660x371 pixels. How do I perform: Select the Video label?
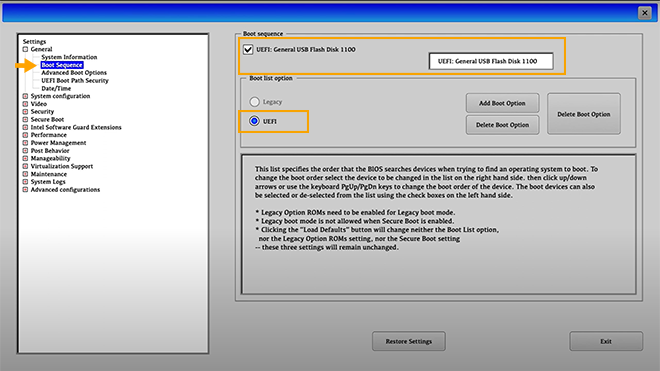coord(39,104)
